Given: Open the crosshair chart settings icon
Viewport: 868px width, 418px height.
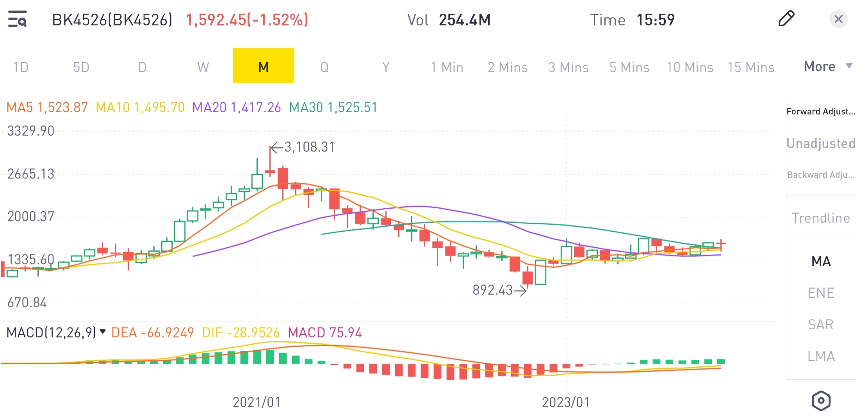Looking at the screenshot, I should 820,400.
